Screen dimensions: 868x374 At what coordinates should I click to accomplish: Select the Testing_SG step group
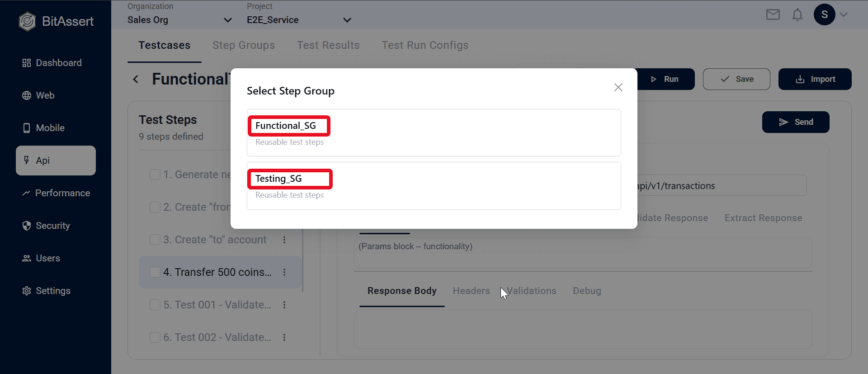coord(434,186)
